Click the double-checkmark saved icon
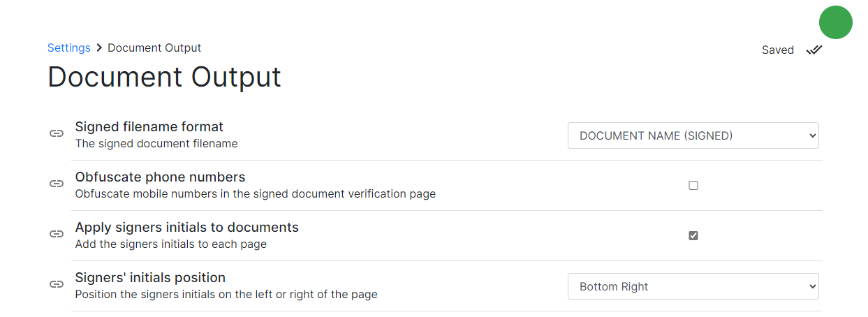The height and width of the screenshot is (317, 868). (814, 50)
